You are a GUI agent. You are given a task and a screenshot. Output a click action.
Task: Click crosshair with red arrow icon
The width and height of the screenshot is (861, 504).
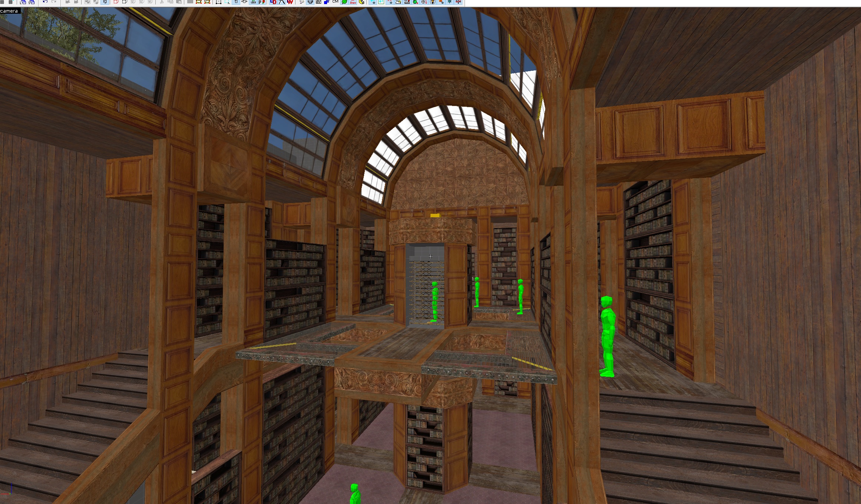coord(424,2)
